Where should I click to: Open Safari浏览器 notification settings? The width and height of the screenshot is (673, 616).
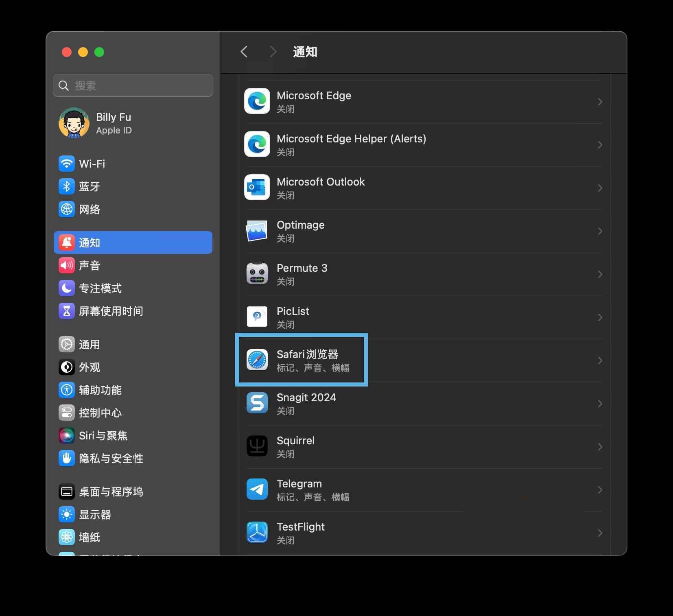pos(424,360)
